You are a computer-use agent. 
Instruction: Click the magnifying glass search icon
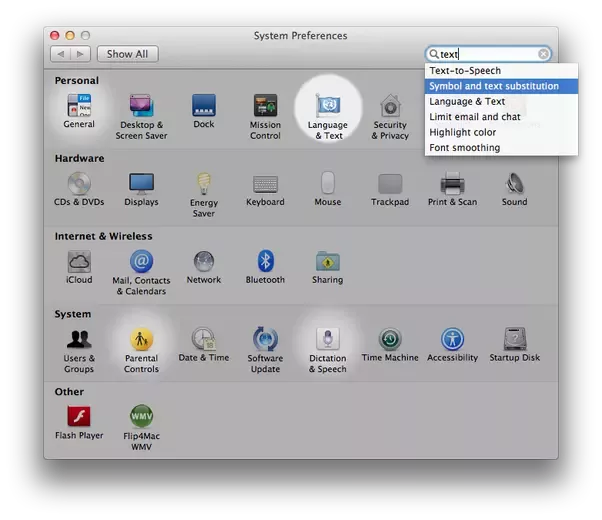433,54
